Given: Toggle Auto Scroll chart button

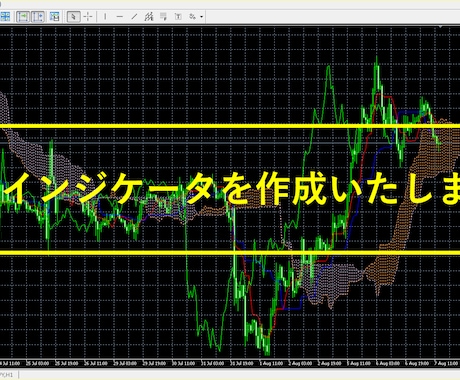Looking at the screenshot, I should [x=23, y=16].
